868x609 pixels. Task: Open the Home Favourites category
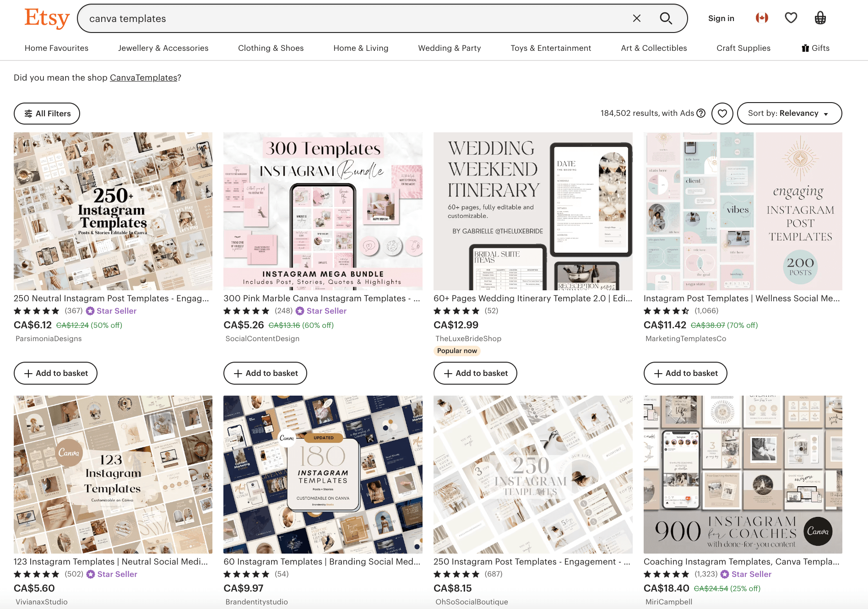[x=56, y=48]
